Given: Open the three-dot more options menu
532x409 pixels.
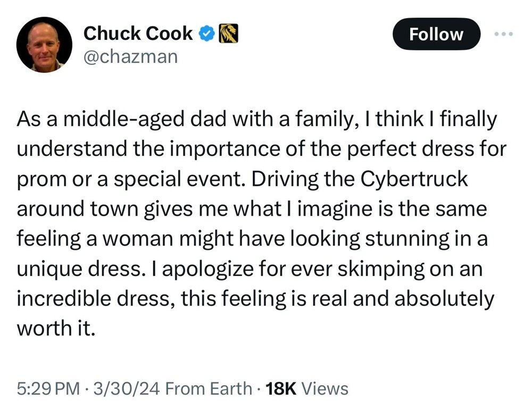Looking at the screenshot, I should pos(502,34).
